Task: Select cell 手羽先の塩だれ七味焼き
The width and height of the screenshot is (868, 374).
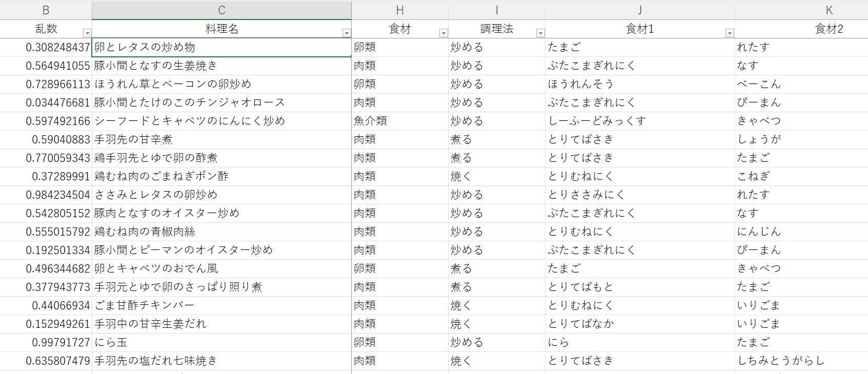Action: tap(221, 361)
